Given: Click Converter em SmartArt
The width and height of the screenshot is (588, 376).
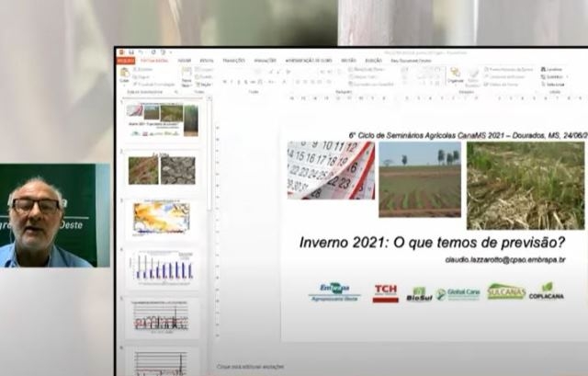Looking at the screenshot, I should tap(371, 85).
